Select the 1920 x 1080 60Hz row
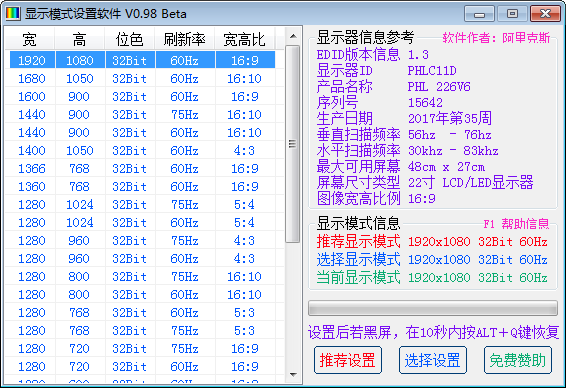This screenshot has height=388, width=566. click(x=143, y=60)
